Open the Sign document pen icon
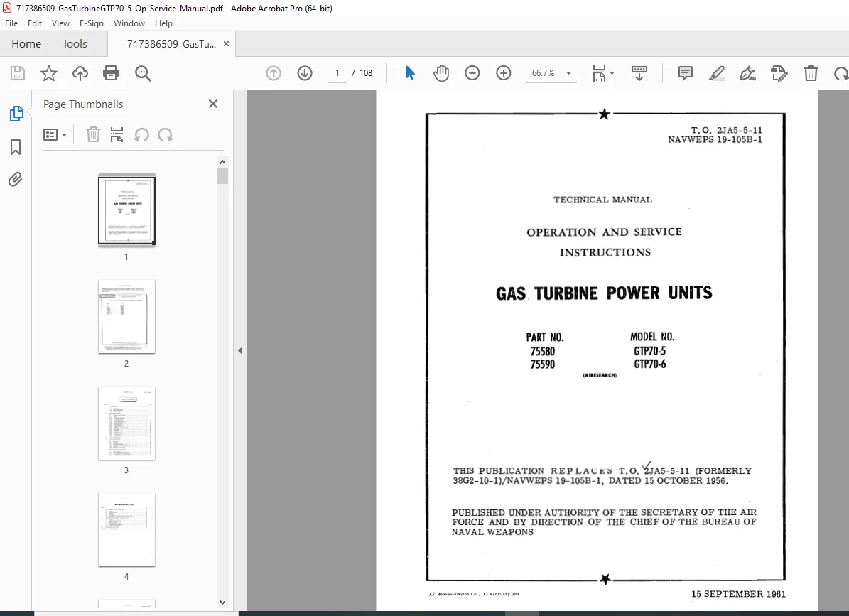Screen dimensions: 849x616 [747, 73]
